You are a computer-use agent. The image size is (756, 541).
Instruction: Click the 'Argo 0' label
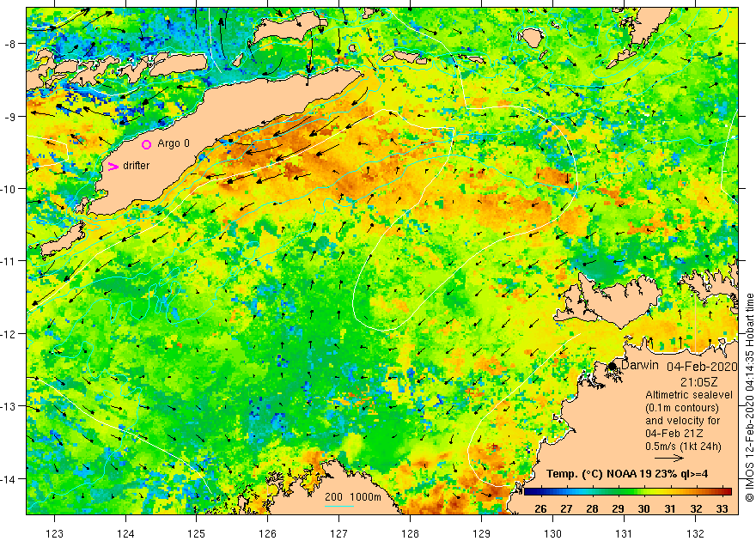click(x=174, y=143)
